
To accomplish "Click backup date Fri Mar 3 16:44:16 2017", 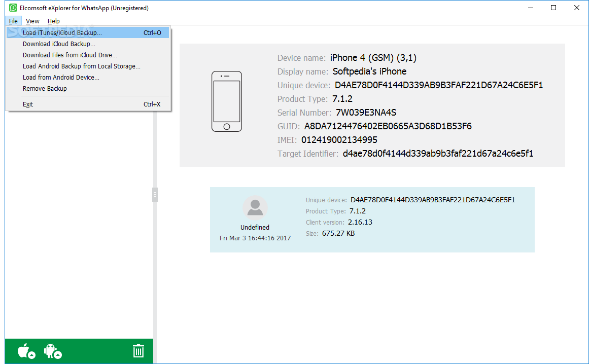I will pyautogui.click(x=255, y=238).
